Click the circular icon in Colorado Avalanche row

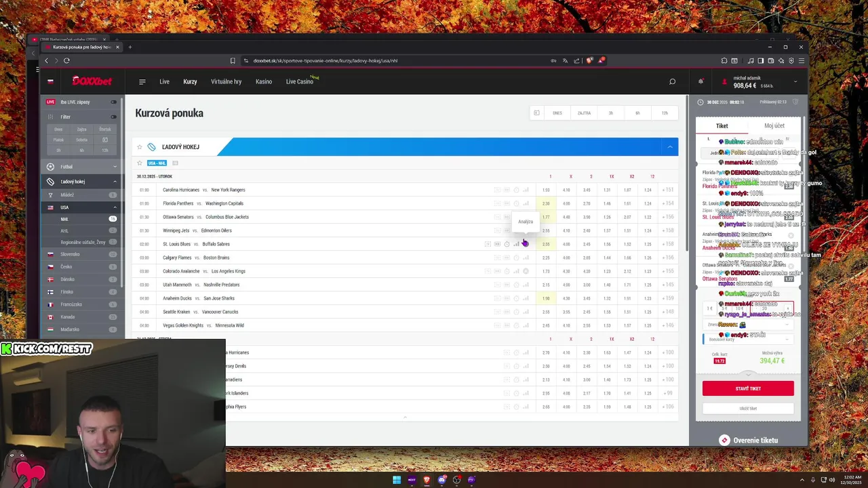526,271
